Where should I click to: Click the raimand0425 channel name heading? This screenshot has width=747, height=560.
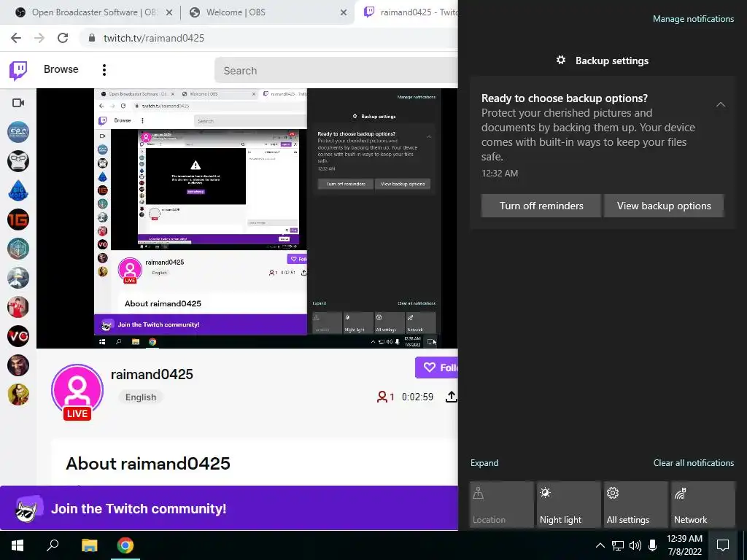point(152,374)
